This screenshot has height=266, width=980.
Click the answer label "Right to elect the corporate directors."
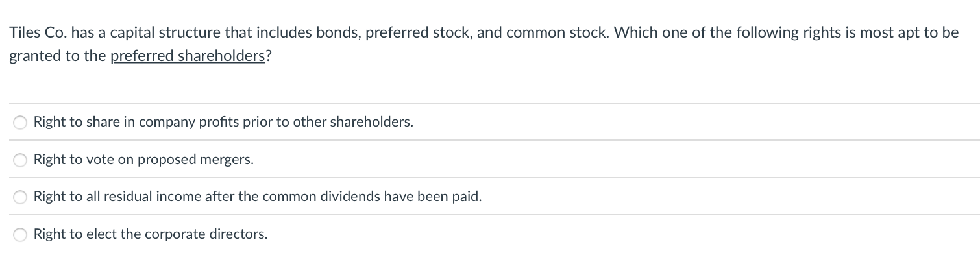point(151,234)
